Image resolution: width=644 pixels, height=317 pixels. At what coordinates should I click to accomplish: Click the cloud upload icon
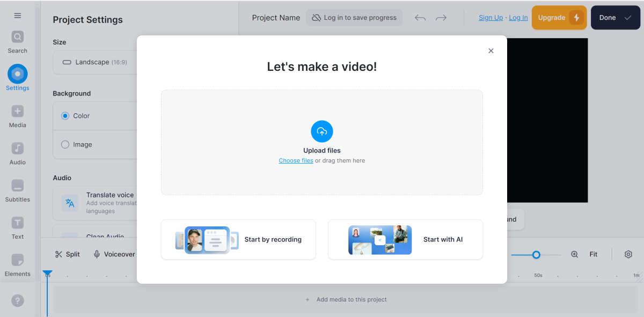[x=322, y=131]
